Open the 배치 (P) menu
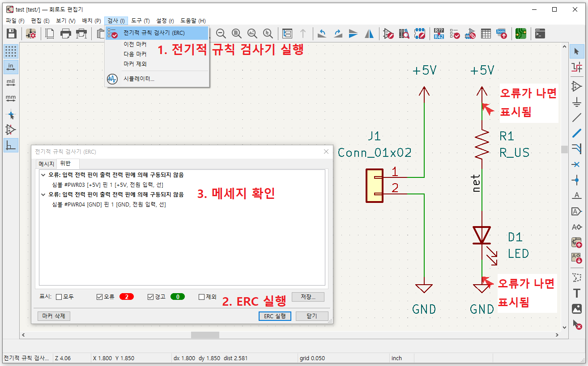Screen dimensions: 588x366 [92, 21]
